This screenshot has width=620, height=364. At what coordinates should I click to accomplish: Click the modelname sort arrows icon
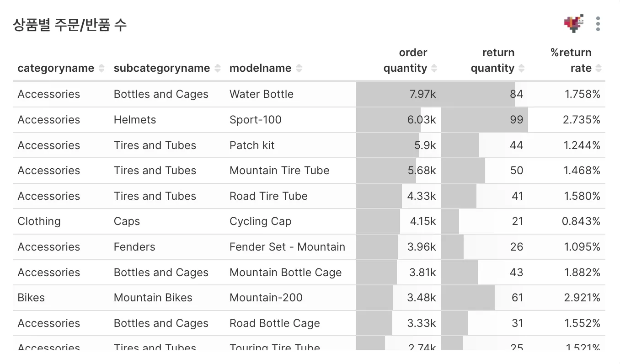(x=299, y=69)
